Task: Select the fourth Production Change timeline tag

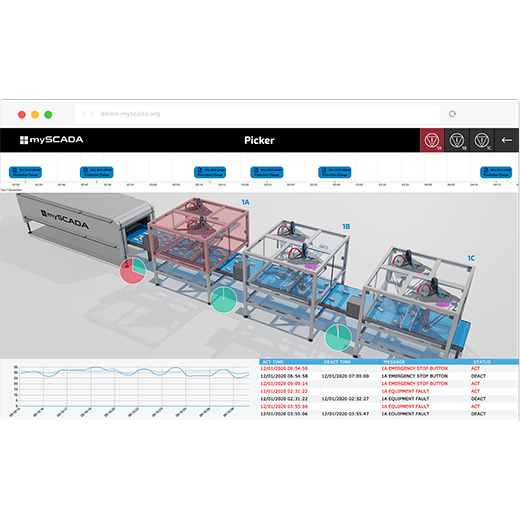Action: [x=267, y=172]
